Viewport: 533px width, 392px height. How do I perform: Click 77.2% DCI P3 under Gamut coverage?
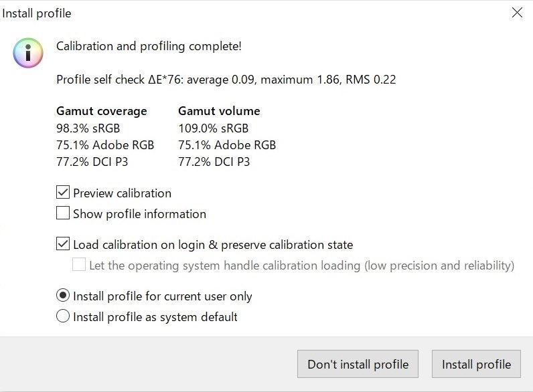[x=92, y=162]
